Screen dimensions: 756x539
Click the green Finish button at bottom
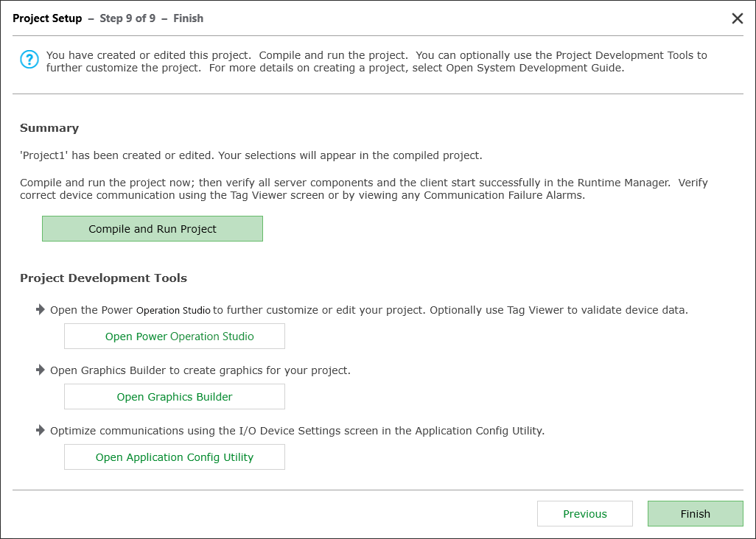tap(695, 514)
